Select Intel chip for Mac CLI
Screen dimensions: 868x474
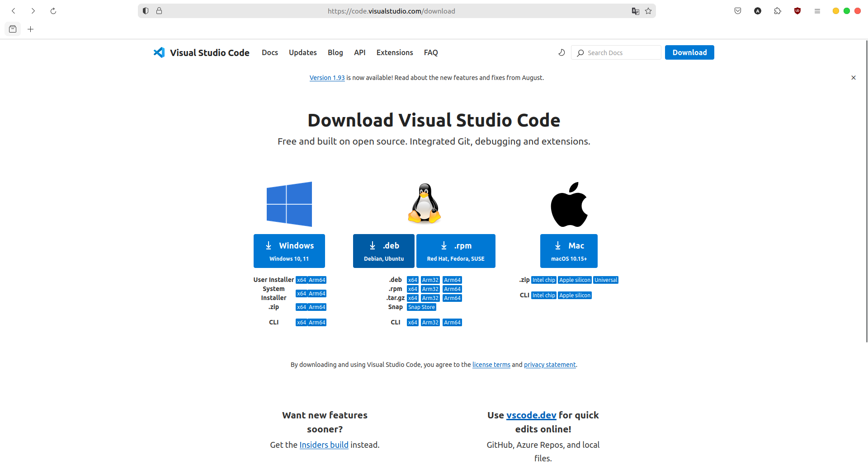[543, 296]
